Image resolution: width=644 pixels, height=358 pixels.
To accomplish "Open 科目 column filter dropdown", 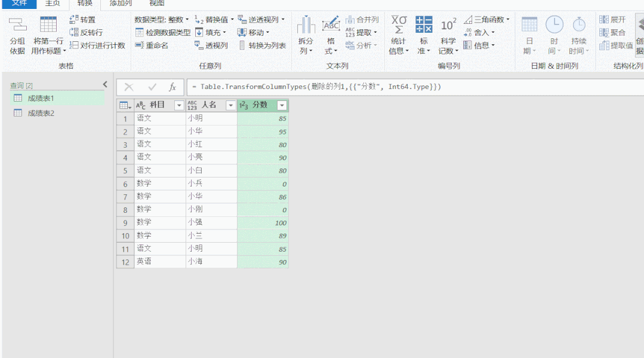I will point(179,105).
